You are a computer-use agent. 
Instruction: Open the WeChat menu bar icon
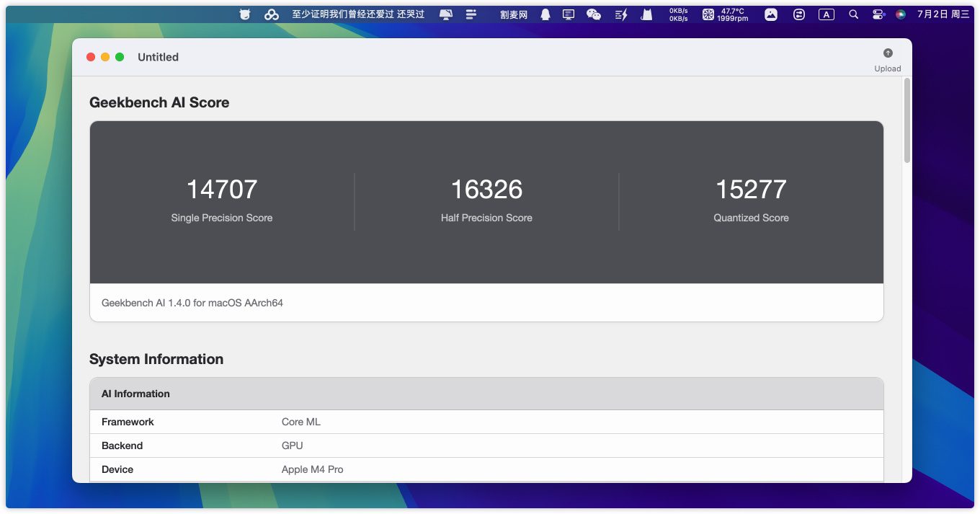(594, 14)
